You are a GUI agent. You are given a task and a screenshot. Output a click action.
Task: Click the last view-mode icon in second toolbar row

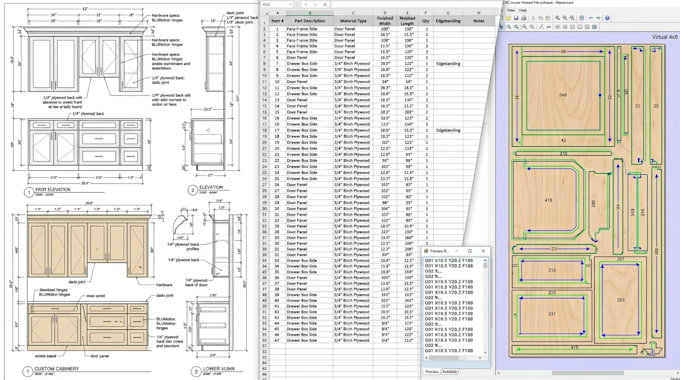click(595, 27)
